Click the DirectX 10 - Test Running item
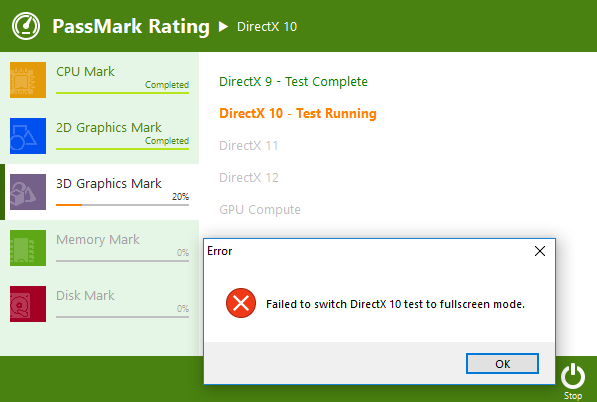Image resolution: width=597 pixels, height=402 pixels. click(x=298, y=113)
